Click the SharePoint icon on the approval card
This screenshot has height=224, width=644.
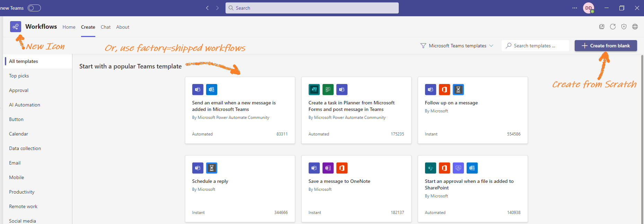[431, 168]
